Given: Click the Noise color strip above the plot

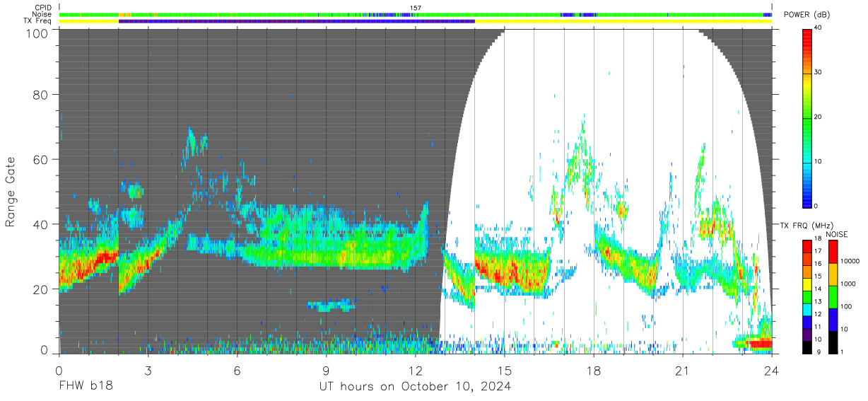Looking at the screenshot, I should [416, 14].
